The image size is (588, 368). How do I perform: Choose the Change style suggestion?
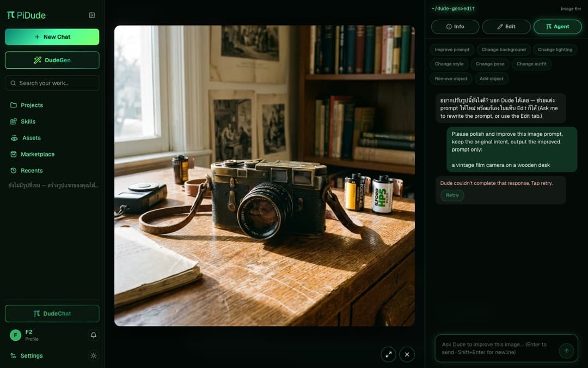449,64
